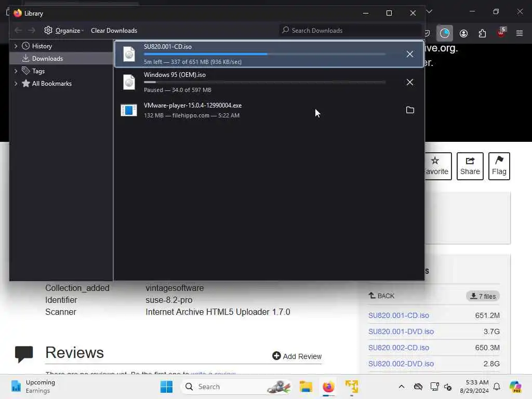This screenshot has width=532, height=399.
Task: Go forward in Library navigation
Action: pos(31,31)
